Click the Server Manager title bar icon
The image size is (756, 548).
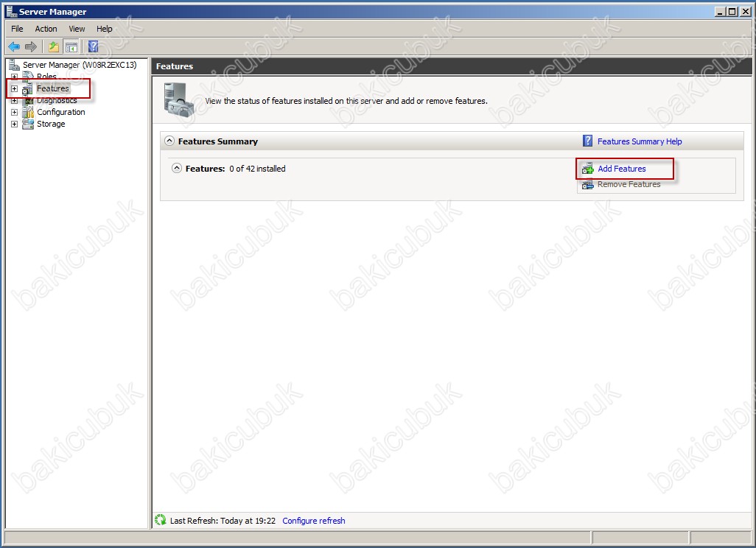12,11
